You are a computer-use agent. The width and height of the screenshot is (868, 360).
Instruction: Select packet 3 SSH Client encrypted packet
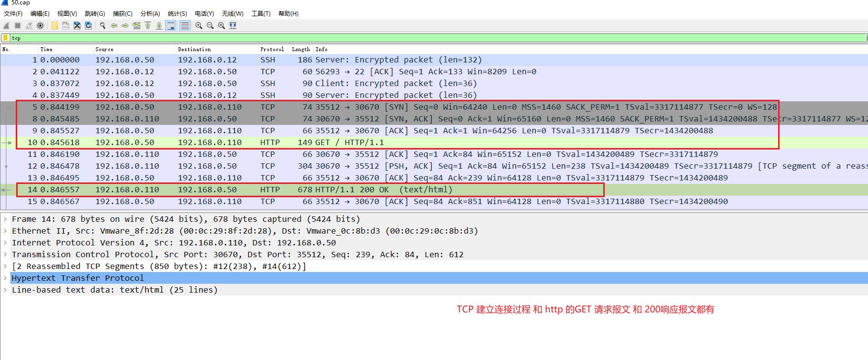(434, 83)
